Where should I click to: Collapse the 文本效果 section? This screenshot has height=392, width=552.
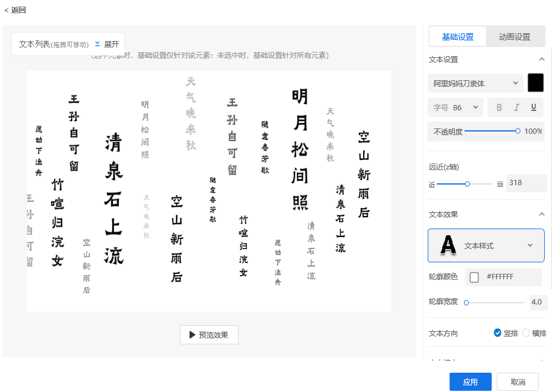click(542, 213)
